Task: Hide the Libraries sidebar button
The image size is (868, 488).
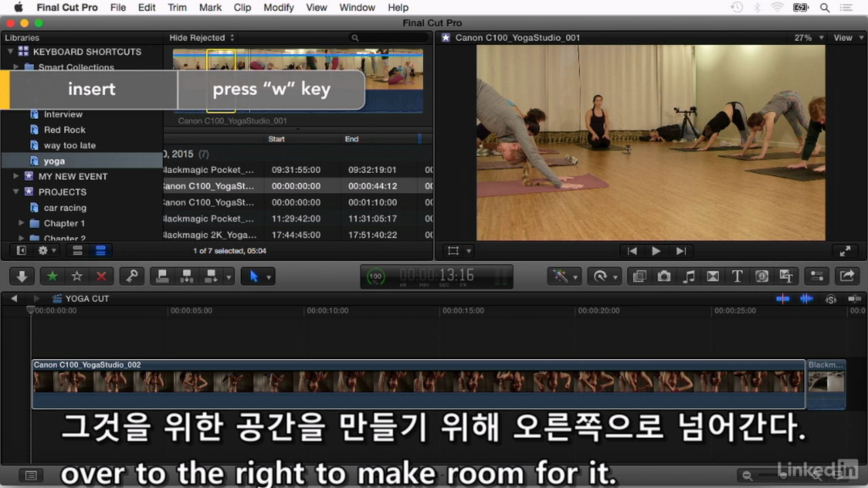Action: (x=21, y=251)
